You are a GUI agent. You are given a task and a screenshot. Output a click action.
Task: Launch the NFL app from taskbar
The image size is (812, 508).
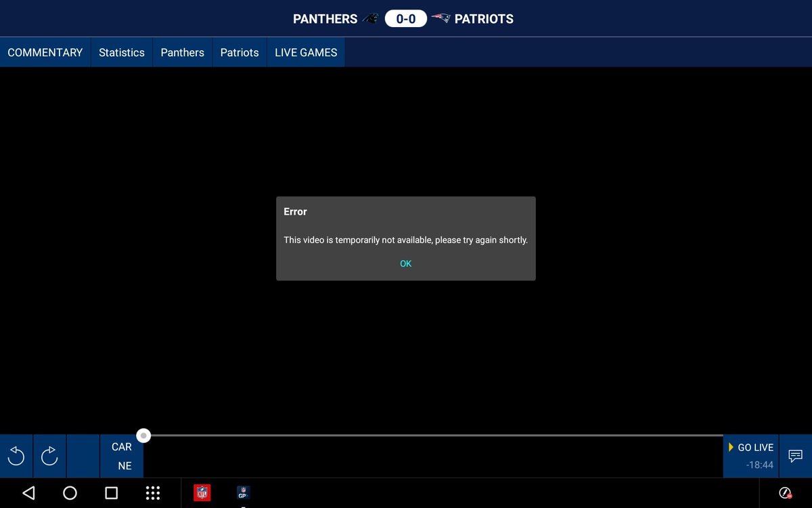(x=202, y=492)
